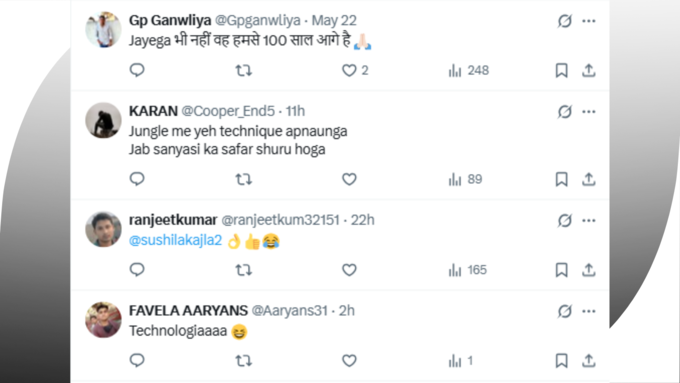Open more options menu on ranjeetkumar's tweet
The width and height of the screenshot is (680, 383).
coord(588,220)
